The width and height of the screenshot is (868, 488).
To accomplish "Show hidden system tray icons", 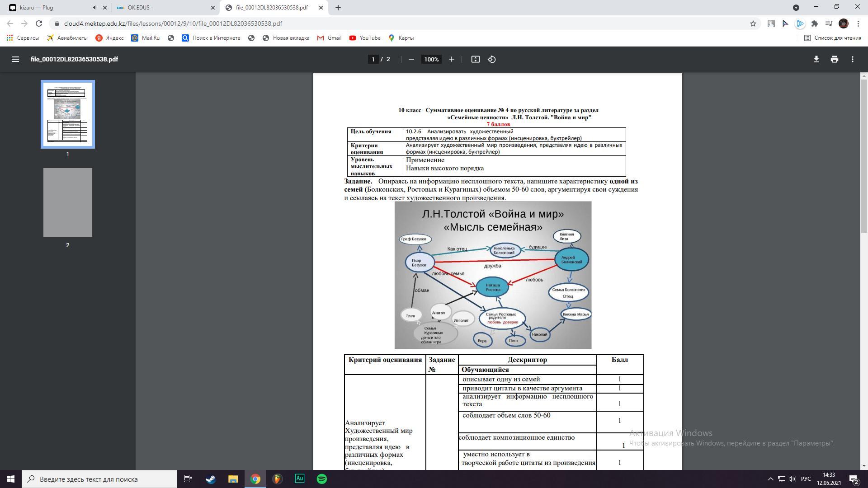I will click(770, 479).
